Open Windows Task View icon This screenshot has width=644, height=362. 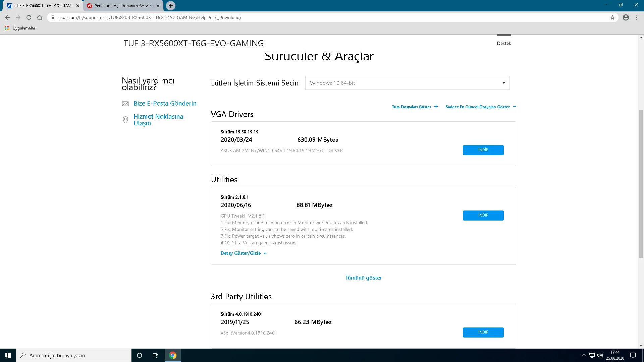click(155, 355)
